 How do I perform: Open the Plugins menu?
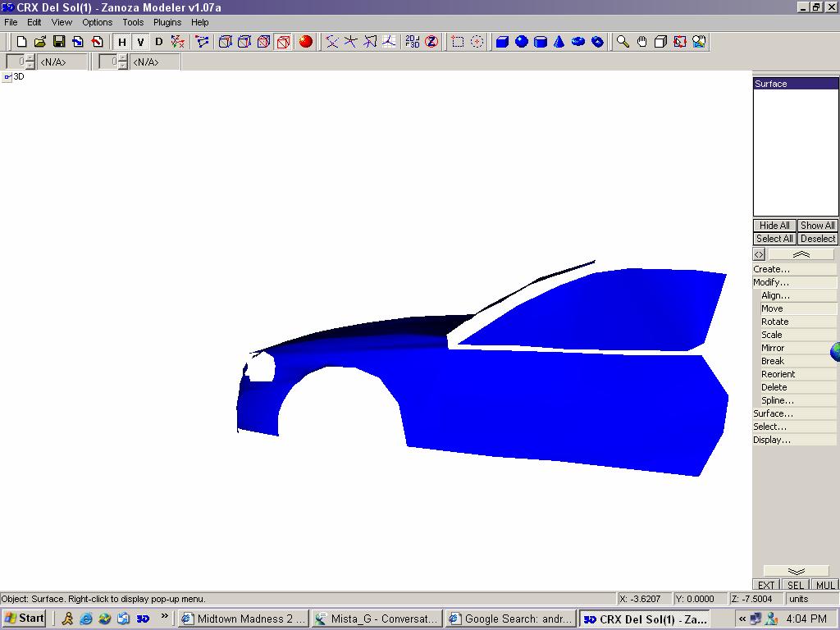pos(167,22)
